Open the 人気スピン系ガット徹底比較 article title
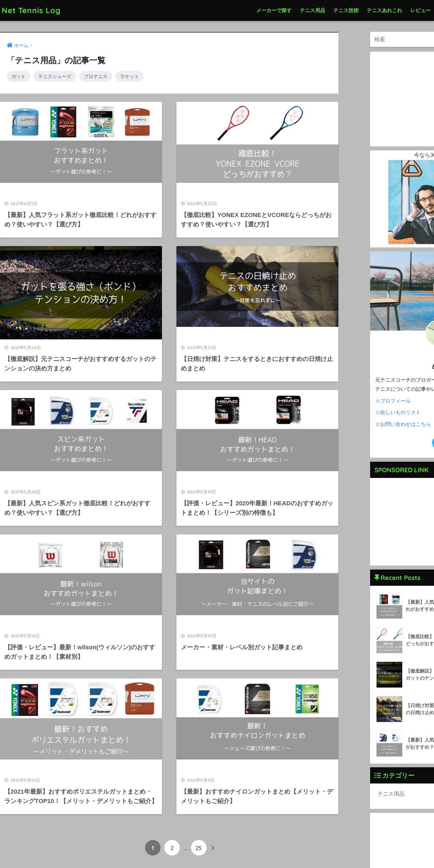434x868 pixels. (77, 508)
